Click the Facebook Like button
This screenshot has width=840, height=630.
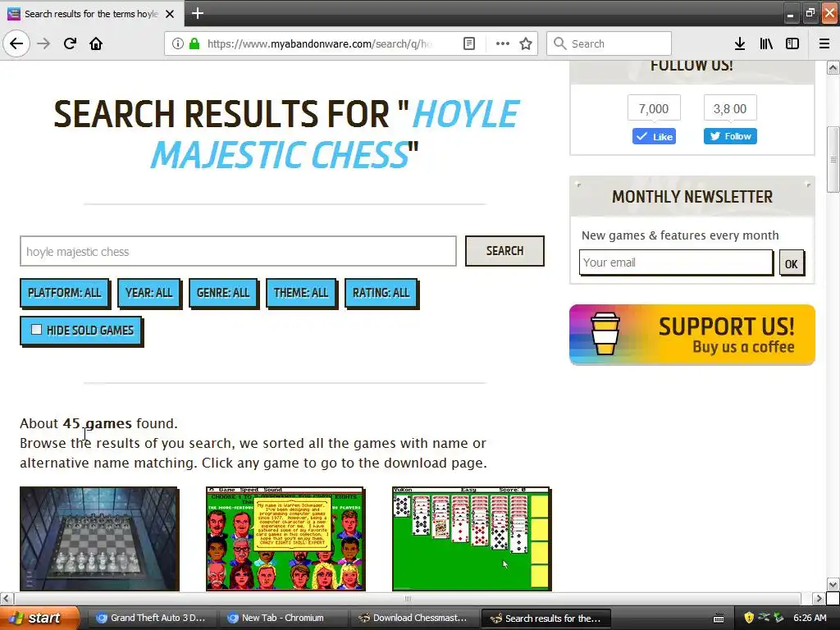(654, 136)
